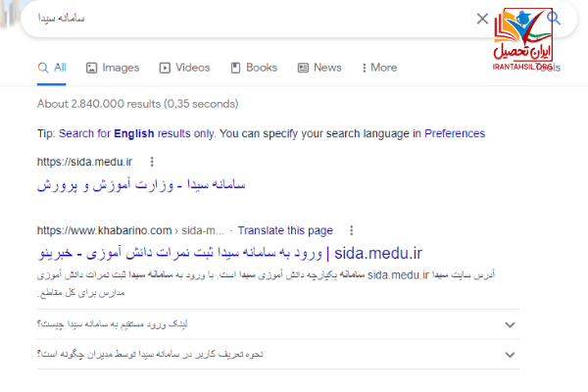Screen dimensions: 588x392
Task: Click the search input field containing سامانه سیدا
Action: click(248, 19)
